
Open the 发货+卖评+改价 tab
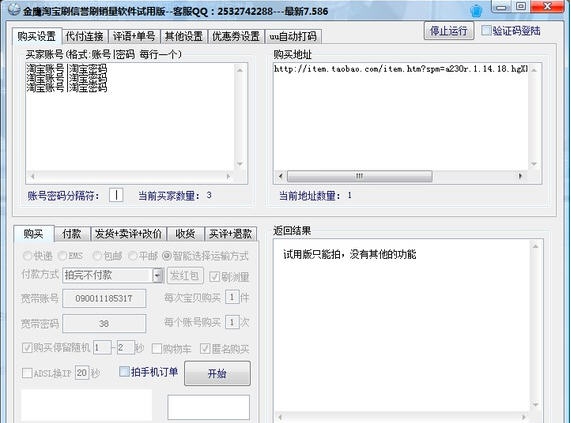pyautogui.click(x=128, y=234)
